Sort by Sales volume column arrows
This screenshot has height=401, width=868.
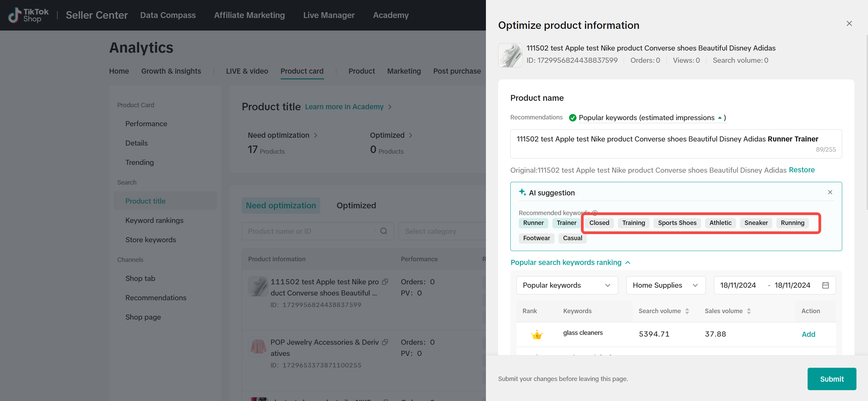(x=749, y=311)
